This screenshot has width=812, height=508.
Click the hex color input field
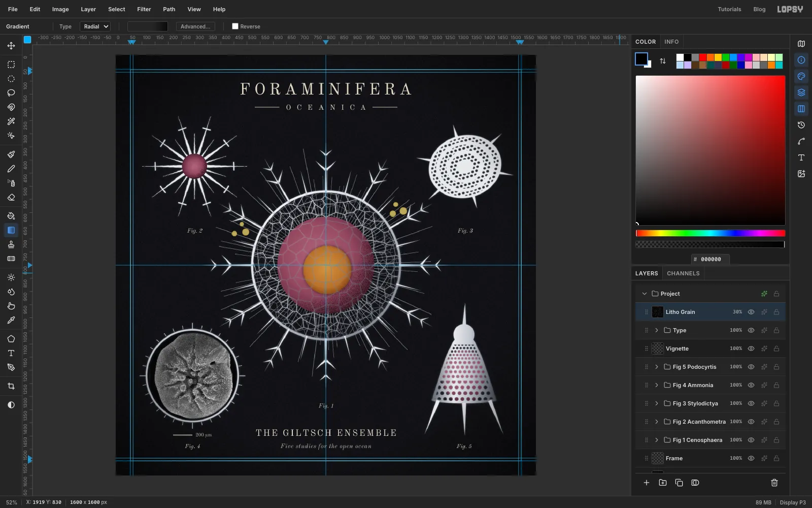(x=710, y=259)
